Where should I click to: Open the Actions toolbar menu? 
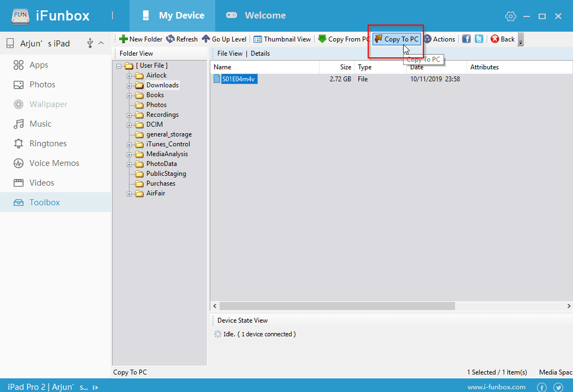tap(440, 39)
